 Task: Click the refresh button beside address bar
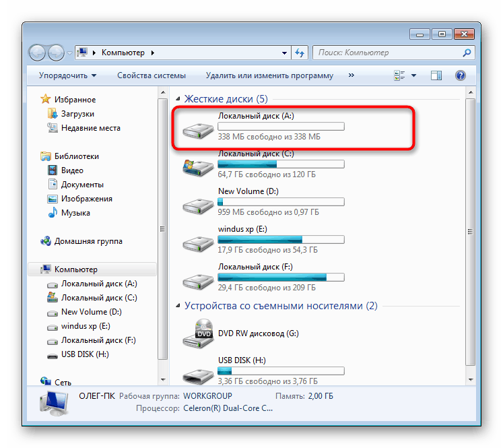click(x=300, y=53)
